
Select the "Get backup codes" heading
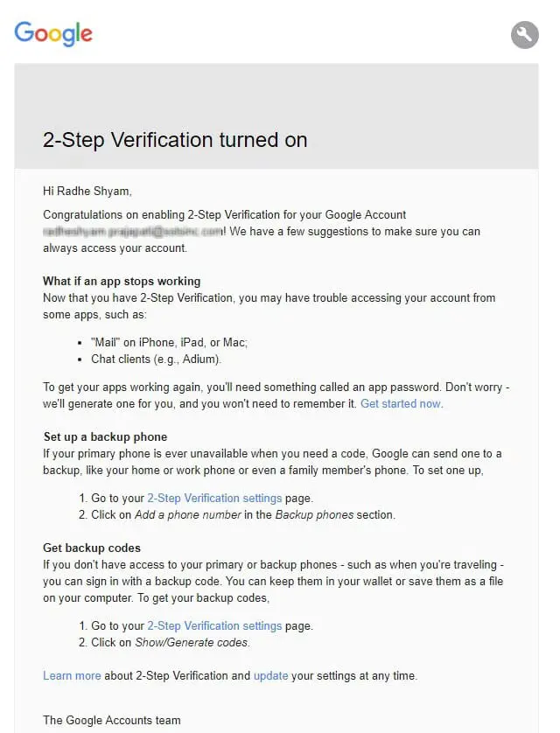point(92,548)
